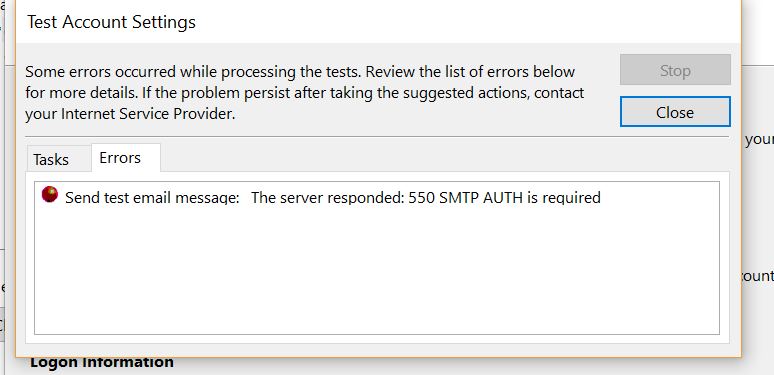Select the Send test email message label
Viewport: 774px width, 375px height.
(152, 197)
